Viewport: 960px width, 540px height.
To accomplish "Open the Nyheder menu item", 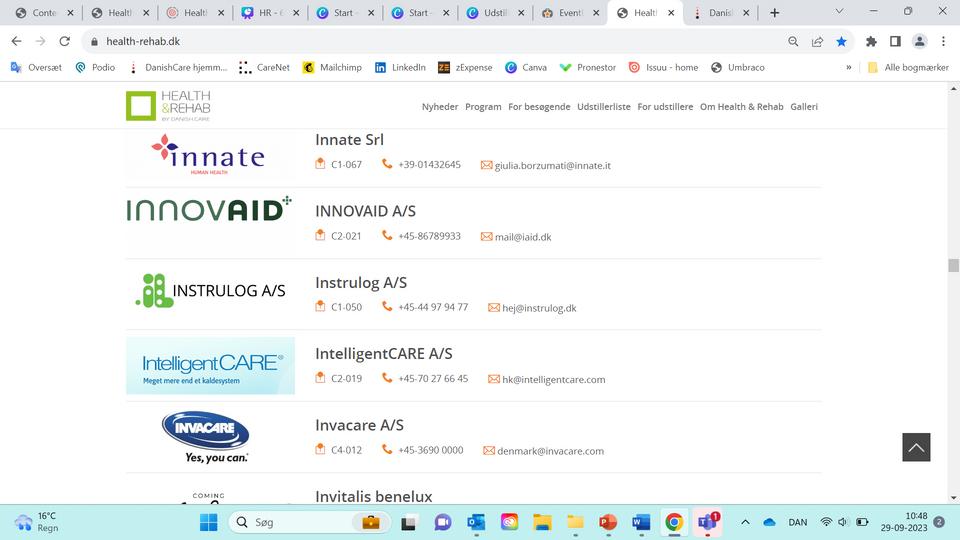I will [440, 107].
